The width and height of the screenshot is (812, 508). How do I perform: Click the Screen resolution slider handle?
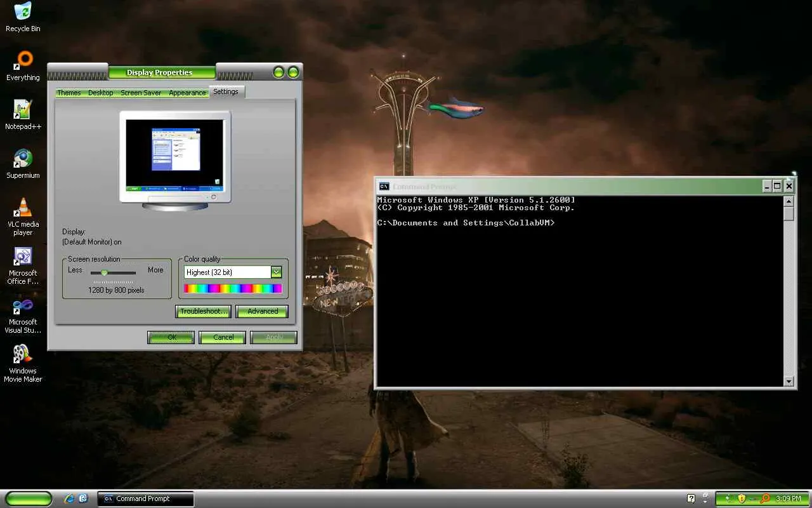point(104,272)
